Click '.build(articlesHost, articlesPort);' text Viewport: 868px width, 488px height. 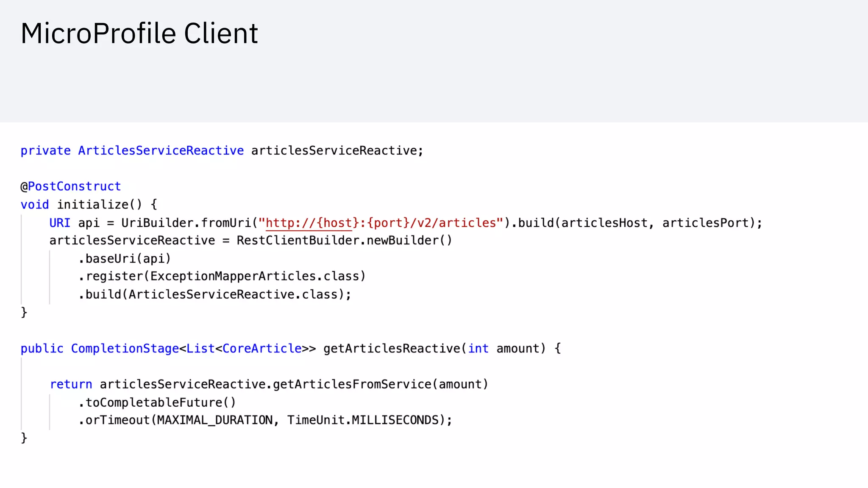tap(637, 223)
